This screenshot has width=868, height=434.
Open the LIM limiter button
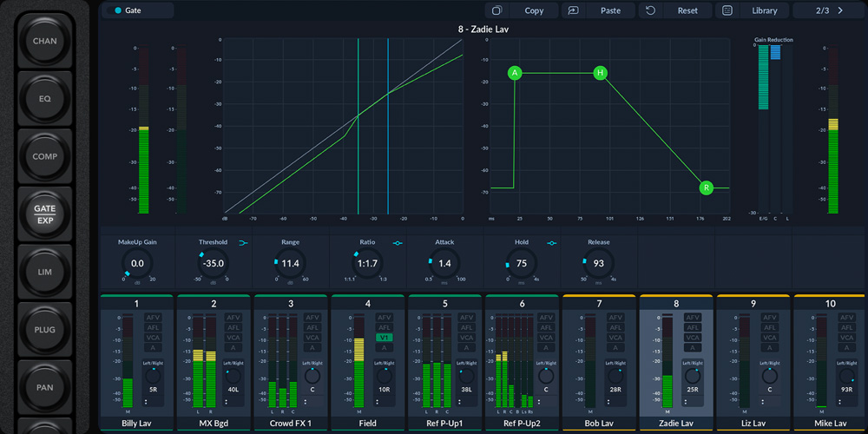coord(45,272)
